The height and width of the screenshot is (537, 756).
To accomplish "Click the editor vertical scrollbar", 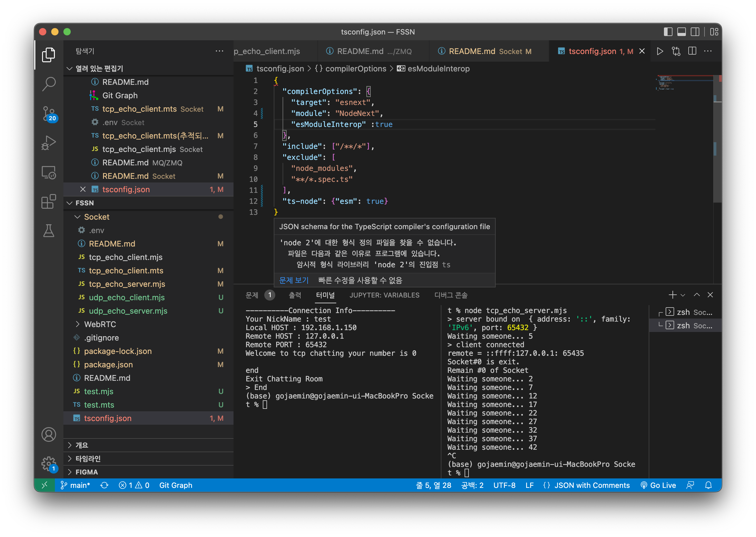I will pyautogui.click(x=717, y=139).
